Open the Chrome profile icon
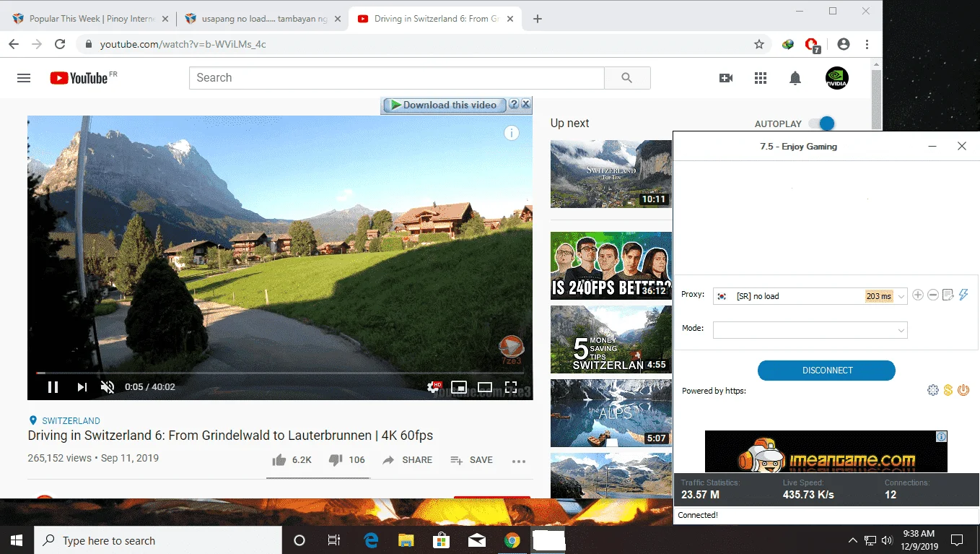The image size is (980, 554). click(x=844, y=44)
